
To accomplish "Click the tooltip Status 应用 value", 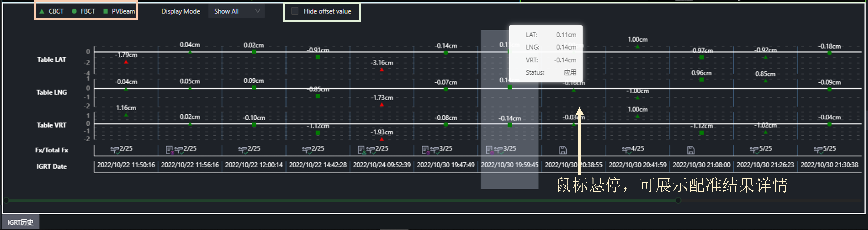I will click(x=570, y=73).
